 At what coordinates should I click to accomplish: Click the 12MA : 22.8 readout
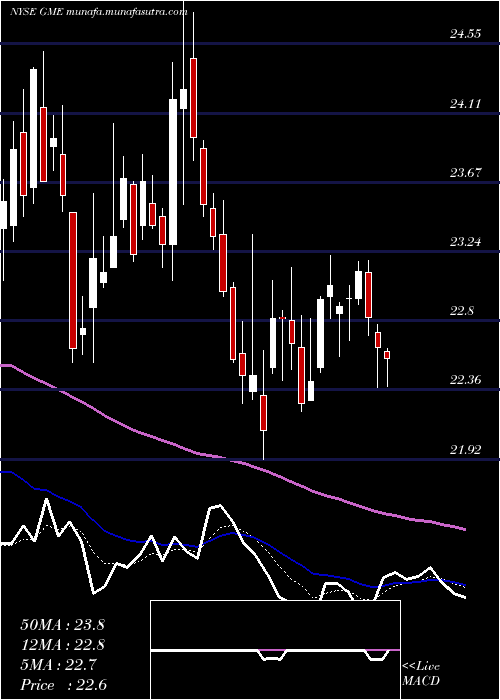point(62,645)
